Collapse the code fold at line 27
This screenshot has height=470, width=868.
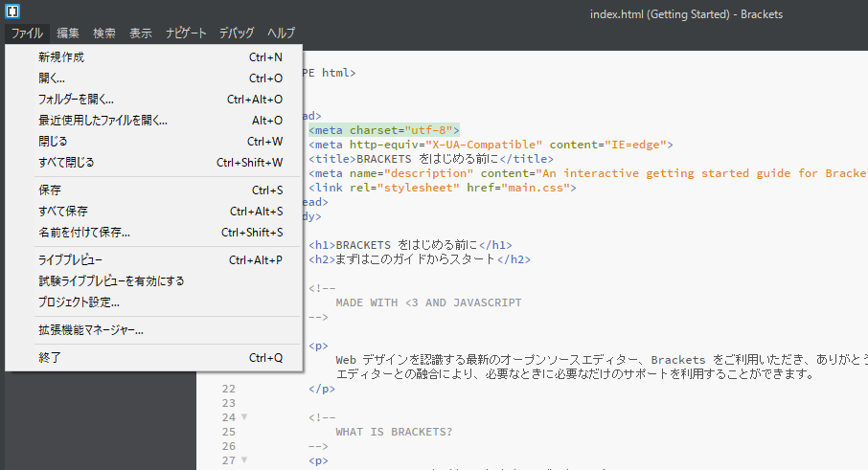point(244,460)
